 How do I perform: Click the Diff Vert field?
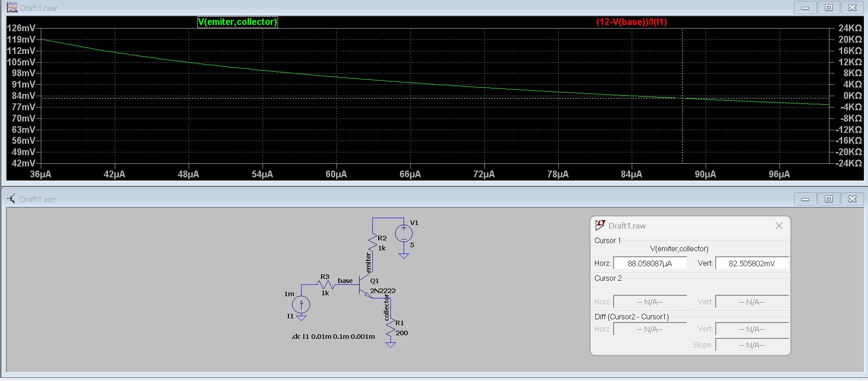[x=752, y=329]
